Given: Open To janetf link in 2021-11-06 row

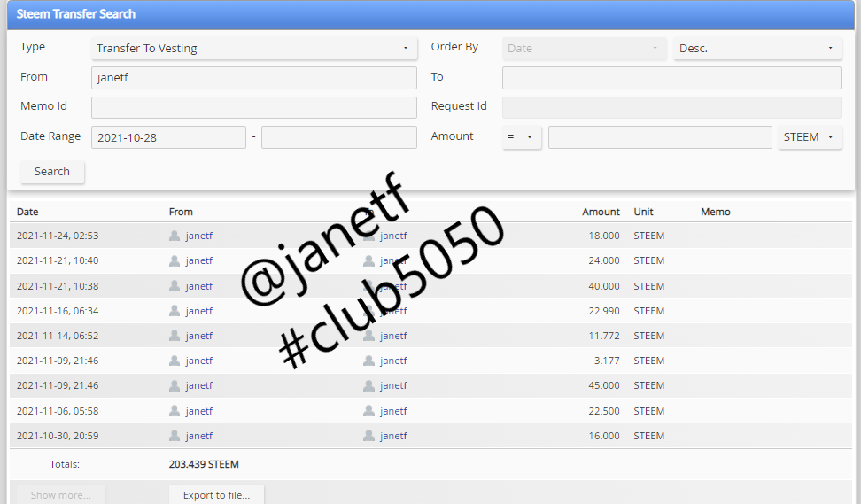Looking at the screenshot, I should click(x=393, y=411).
